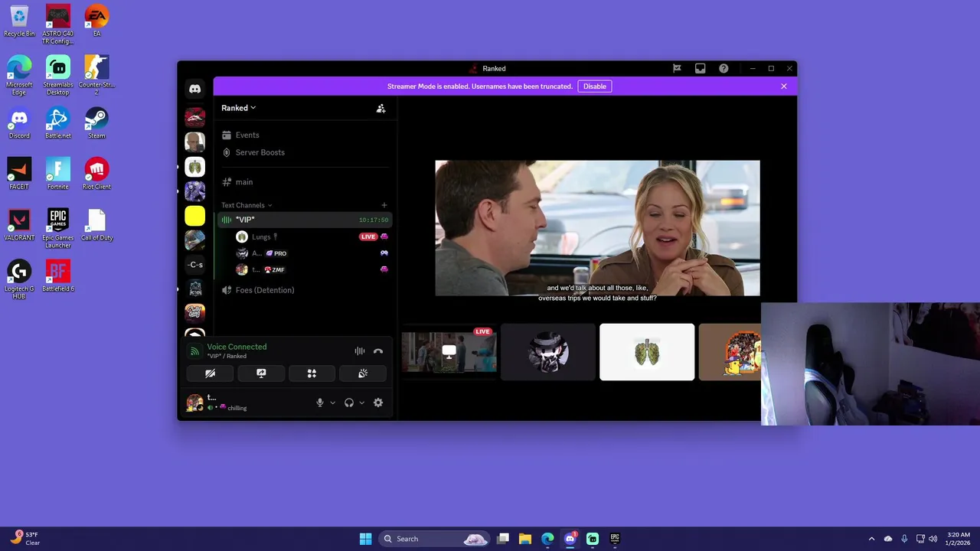
Task: Click the main stream video area
Action: tap(597, 228)
